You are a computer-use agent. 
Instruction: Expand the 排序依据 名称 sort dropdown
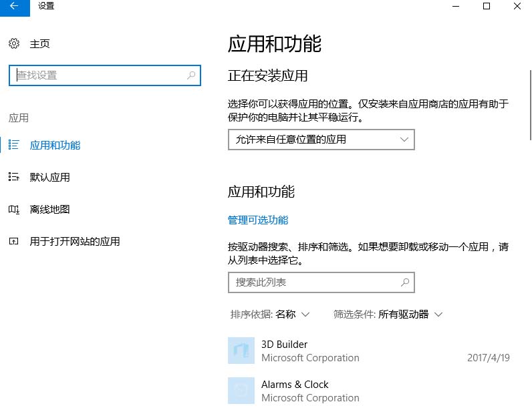[270, 314]
